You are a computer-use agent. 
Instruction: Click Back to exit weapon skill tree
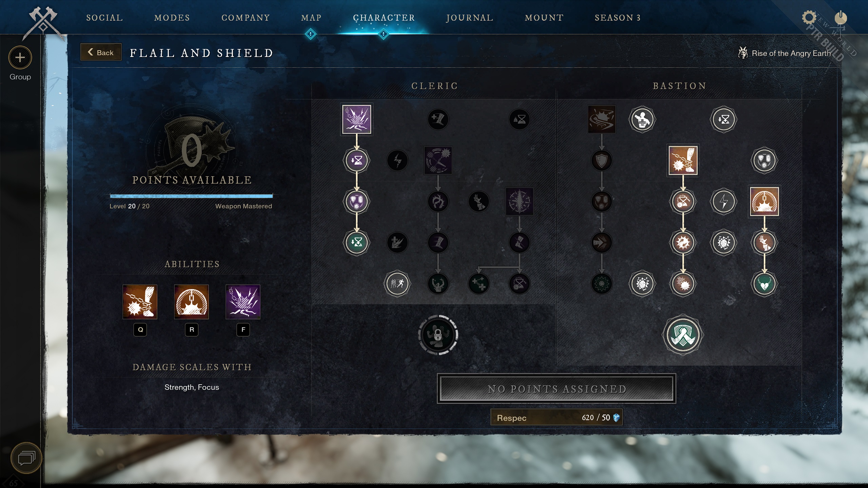[100, 53]
